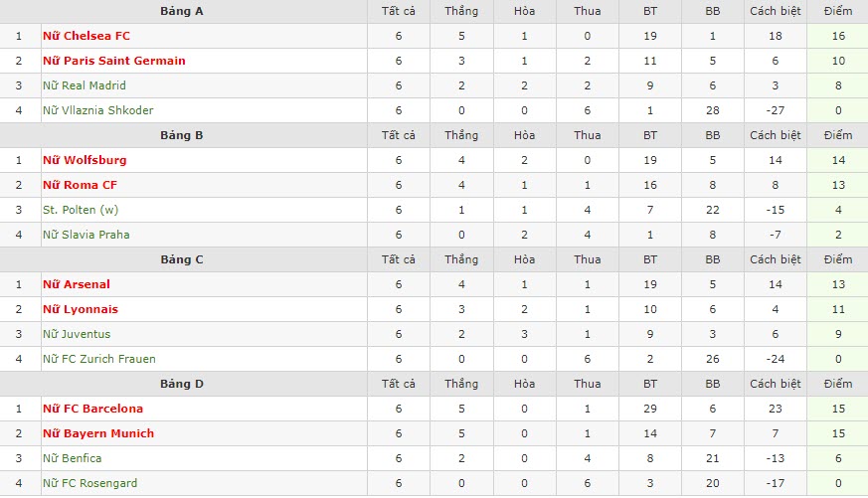The image size is (868, 498).
Task: Open the Nữ Wolfsburg team link
Action: [85, 160]
